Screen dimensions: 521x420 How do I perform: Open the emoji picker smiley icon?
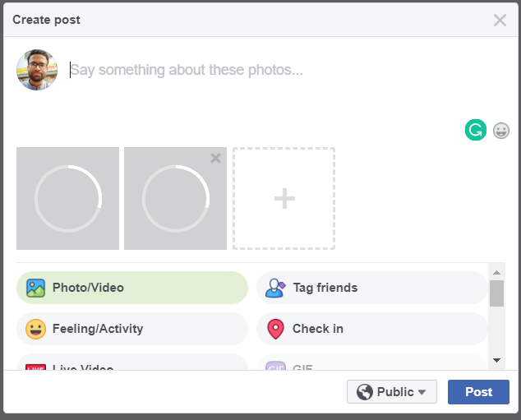501,130
